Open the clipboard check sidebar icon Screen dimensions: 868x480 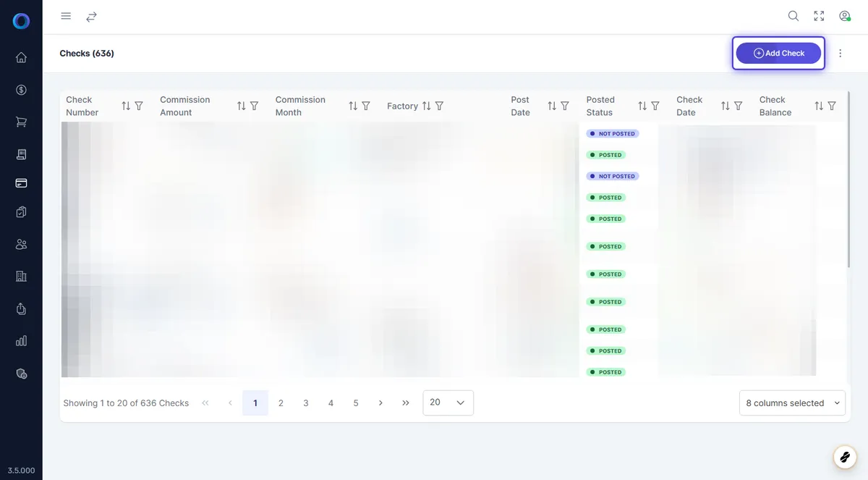[21, 212]
